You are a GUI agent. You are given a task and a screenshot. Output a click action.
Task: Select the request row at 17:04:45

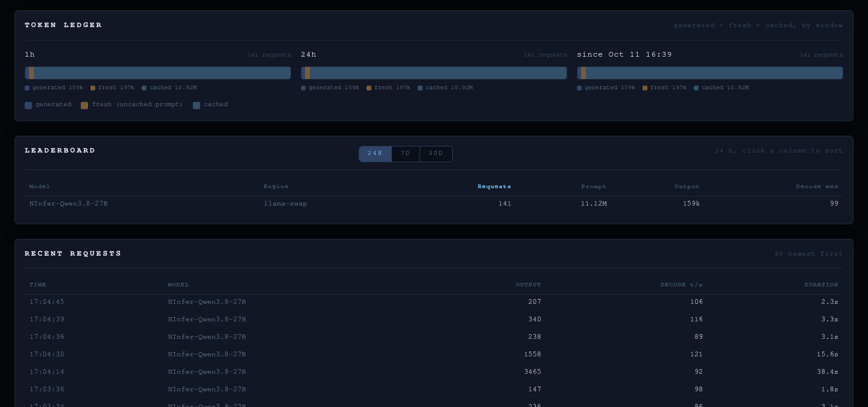pos(434,302)
